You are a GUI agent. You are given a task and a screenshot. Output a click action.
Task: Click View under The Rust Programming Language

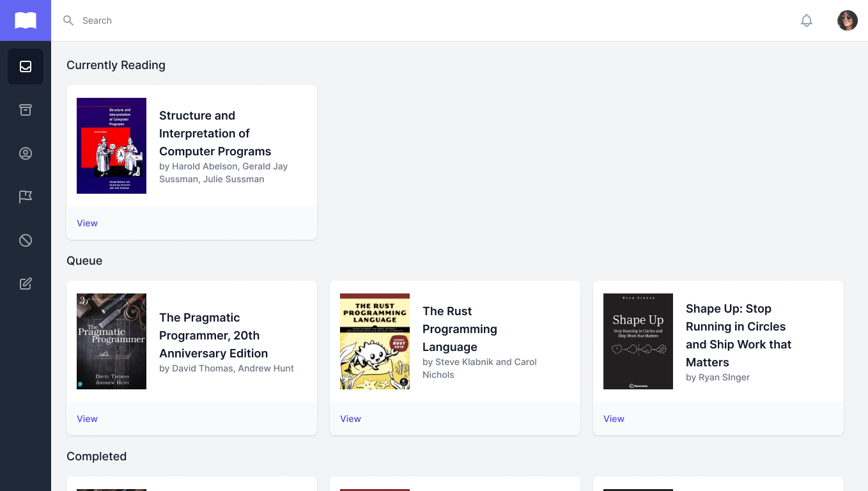(x=350, y=419)
